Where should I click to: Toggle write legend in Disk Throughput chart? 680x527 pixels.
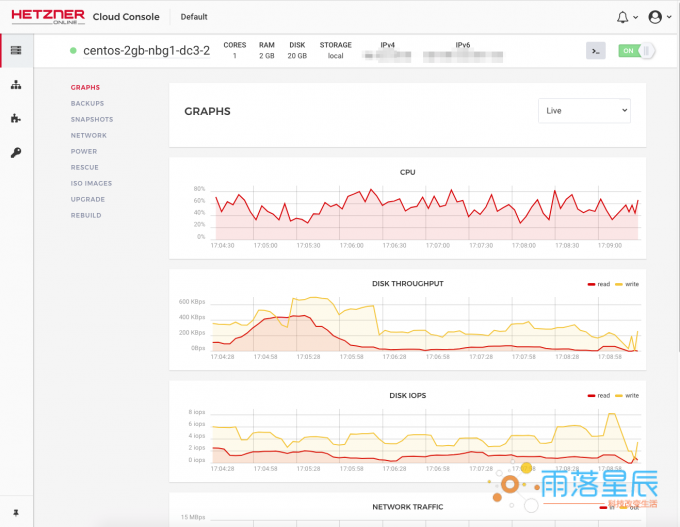(627, 284)
